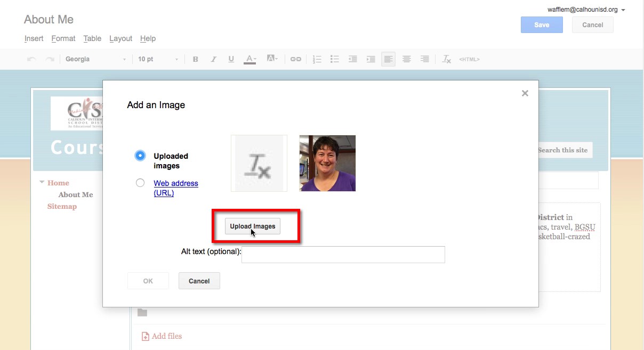Create a bulleted list

[x=335, y=59]
